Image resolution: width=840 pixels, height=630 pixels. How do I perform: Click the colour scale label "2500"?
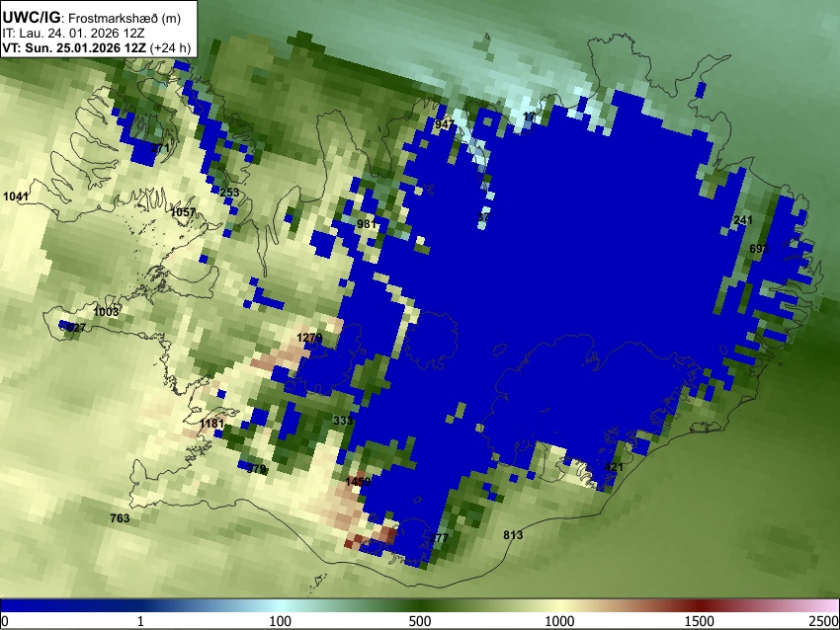824,621
